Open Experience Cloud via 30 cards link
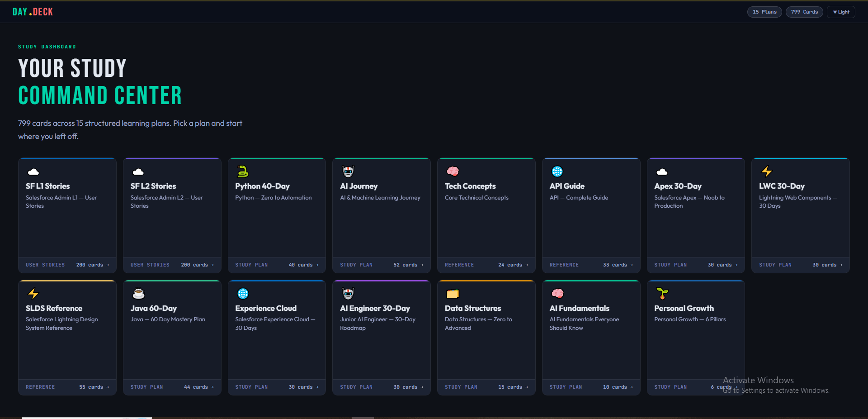This screenshot has width=868, height=419. pos(304,387)
